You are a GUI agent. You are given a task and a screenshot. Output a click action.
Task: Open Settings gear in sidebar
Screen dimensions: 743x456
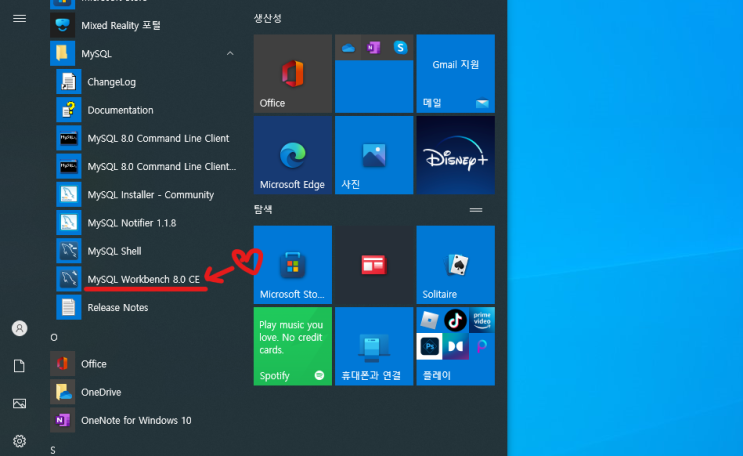19,441
